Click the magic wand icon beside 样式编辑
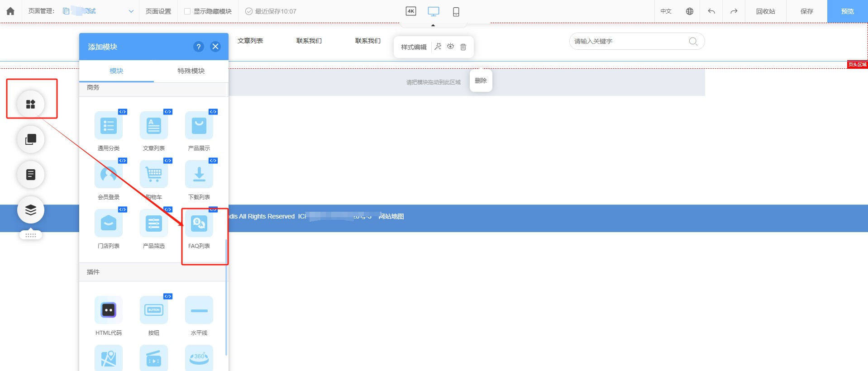The image size is (868, 371). [438, 47]
